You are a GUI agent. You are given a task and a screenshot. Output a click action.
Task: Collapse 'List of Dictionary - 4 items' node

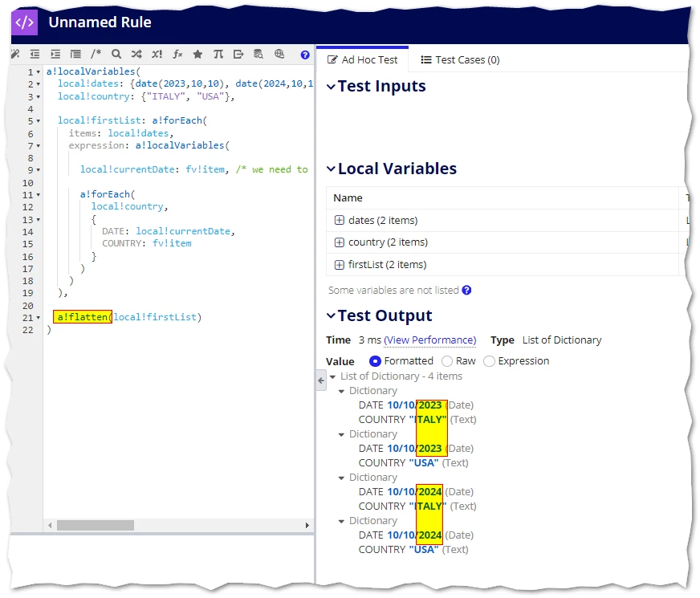(332, 377)
